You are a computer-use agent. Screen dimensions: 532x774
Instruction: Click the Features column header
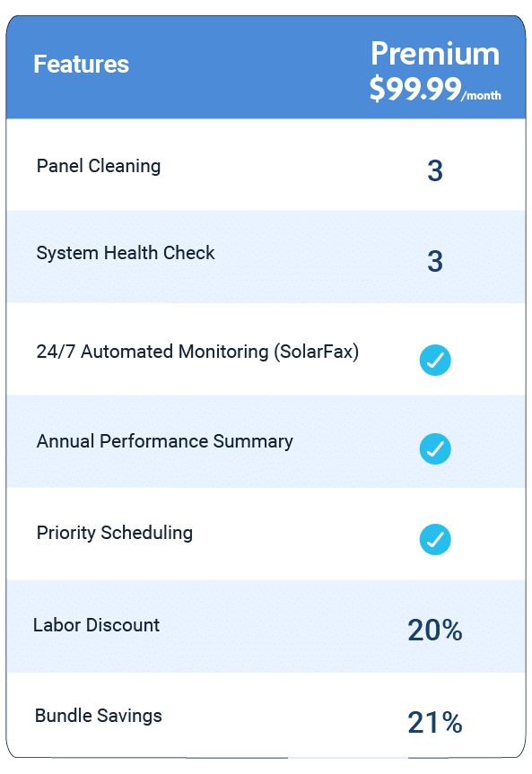pyautogui.click(x=81, y=65)
